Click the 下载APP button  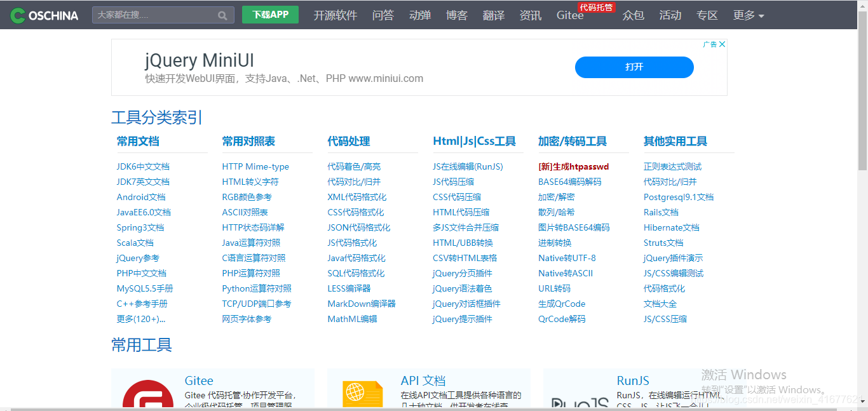click(270, 15)
